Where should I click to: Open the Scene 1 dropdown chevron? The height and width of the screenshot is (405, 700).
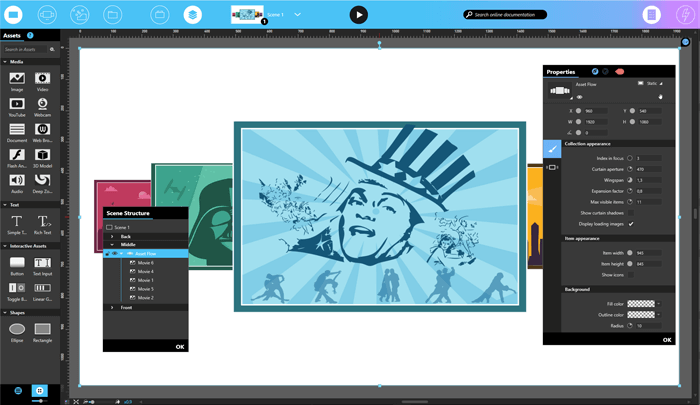point(297,15)
